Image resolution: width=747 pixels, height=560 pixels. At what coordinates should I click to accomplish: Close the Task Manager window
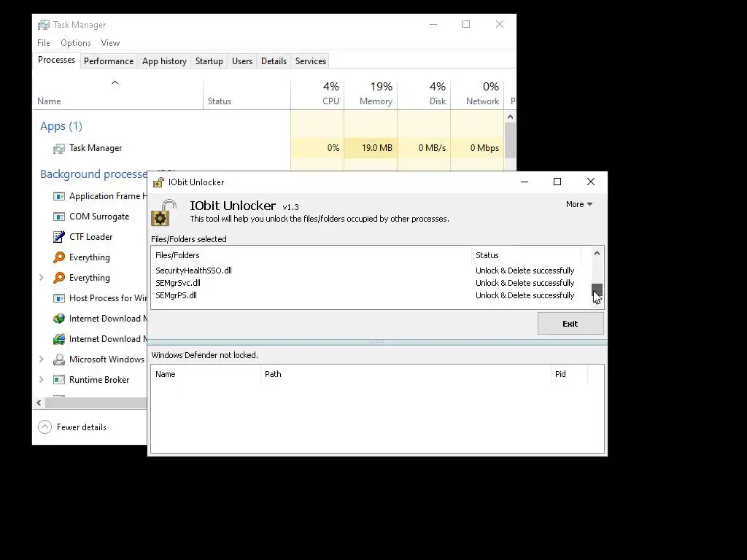(499, 24)
